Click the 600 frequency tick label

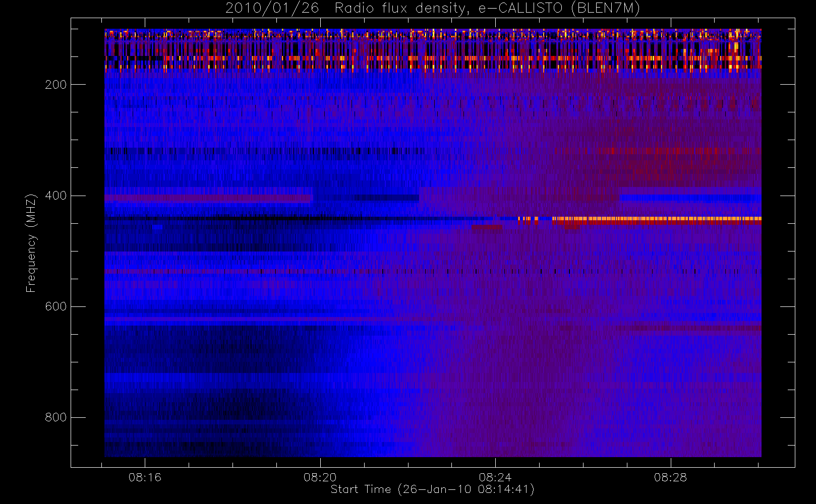pos(55,306)
